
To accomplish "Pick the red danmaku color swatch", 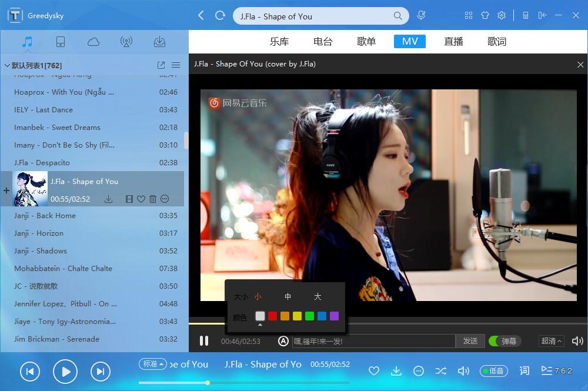I will tap(272, 316).
